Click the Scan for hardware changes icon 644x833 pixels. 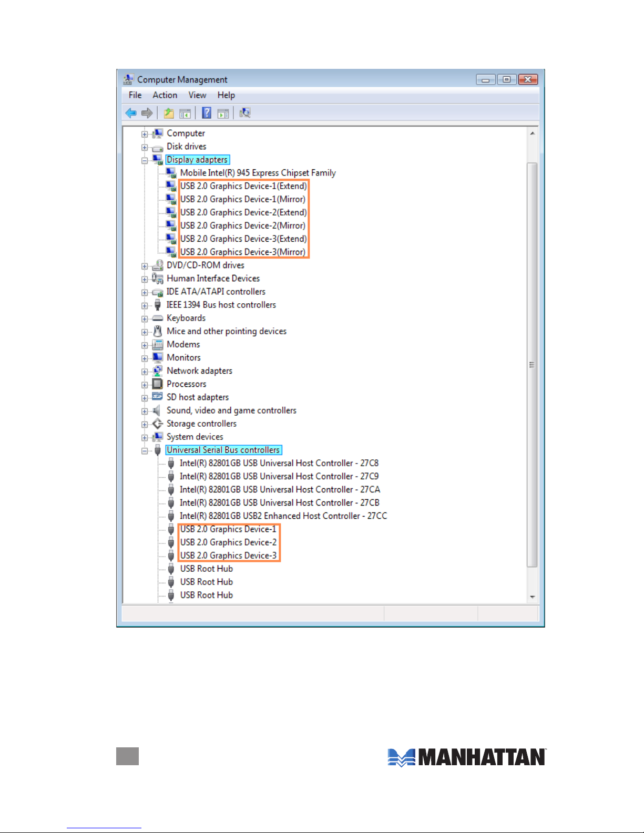click(245, 113)
